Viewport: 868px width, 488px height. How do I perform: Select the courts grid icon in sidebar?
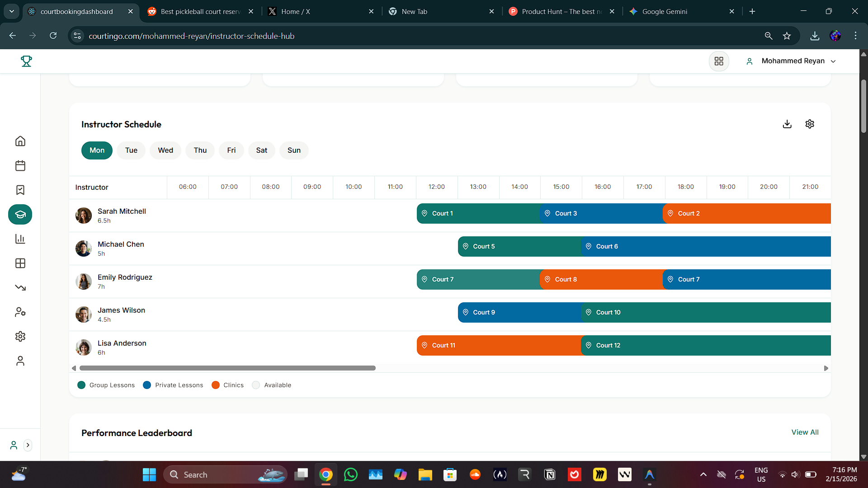click(20, 263)
